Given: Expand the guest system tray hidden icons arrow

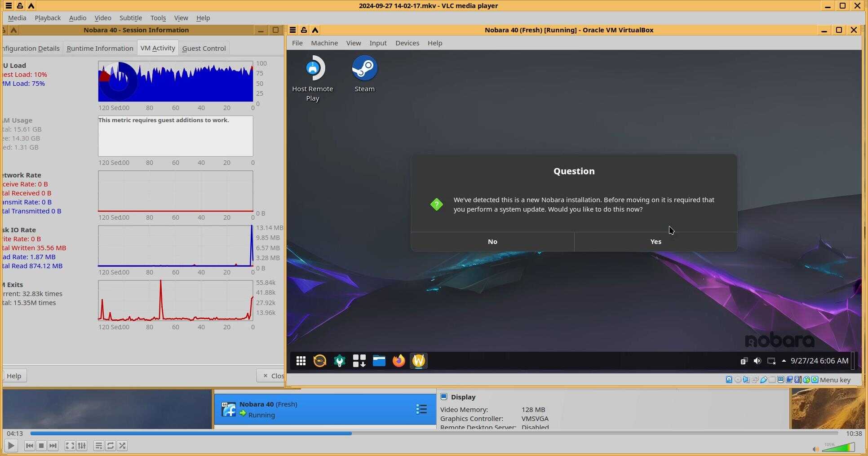Looking at the screenshot, I should point(784,361).
